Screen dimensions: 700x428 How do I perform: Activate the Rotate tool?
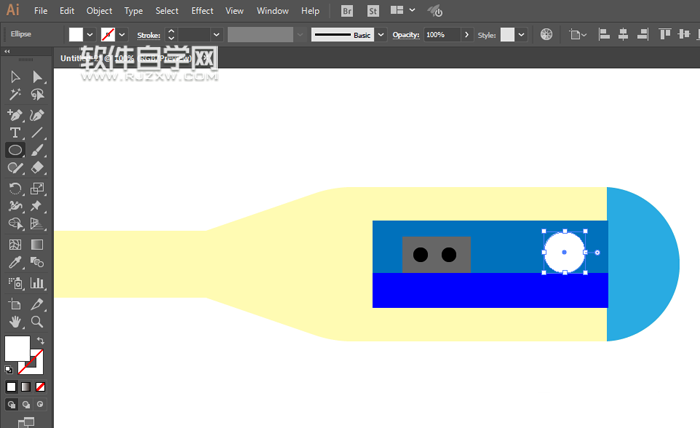point(15,188)
